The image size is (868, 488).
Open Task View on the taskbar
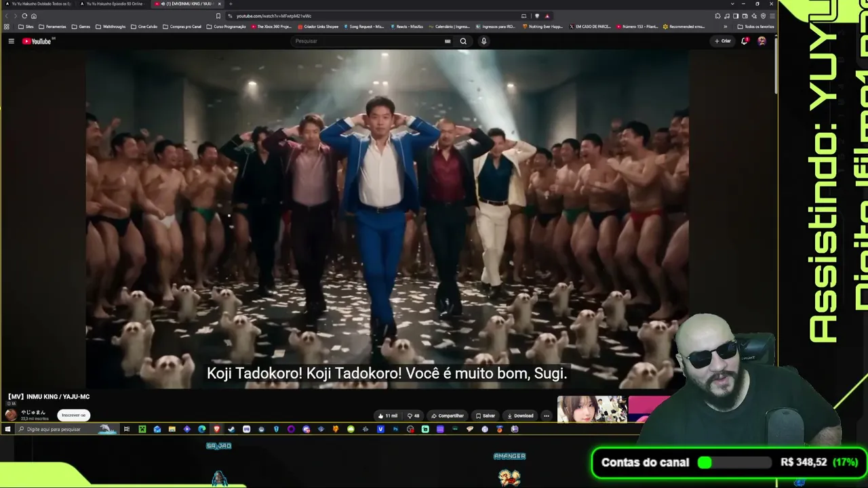tap(126, 429)
